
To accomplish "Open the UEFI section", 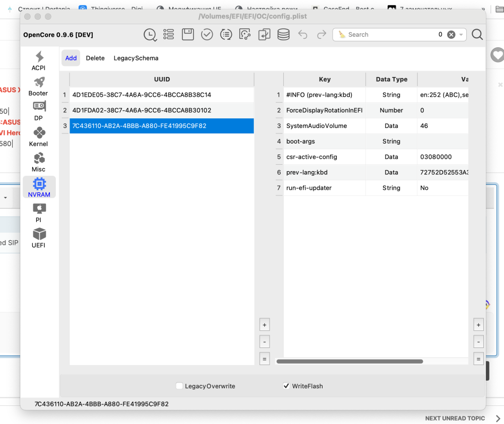I will 39,238.
